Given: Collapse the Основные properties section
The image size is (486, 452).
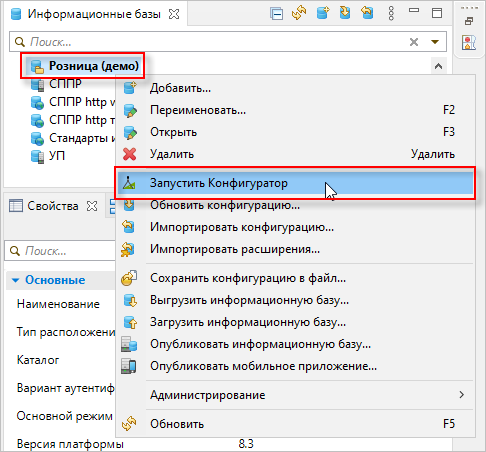Looking at the screenshot, I should [15, 280].
